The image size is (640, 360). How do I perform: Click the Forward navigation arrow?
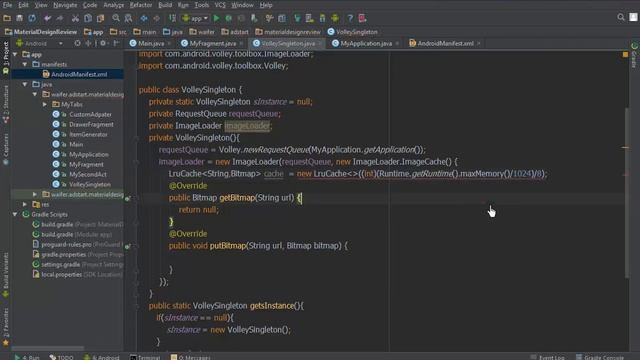click(x=156, y=18)
